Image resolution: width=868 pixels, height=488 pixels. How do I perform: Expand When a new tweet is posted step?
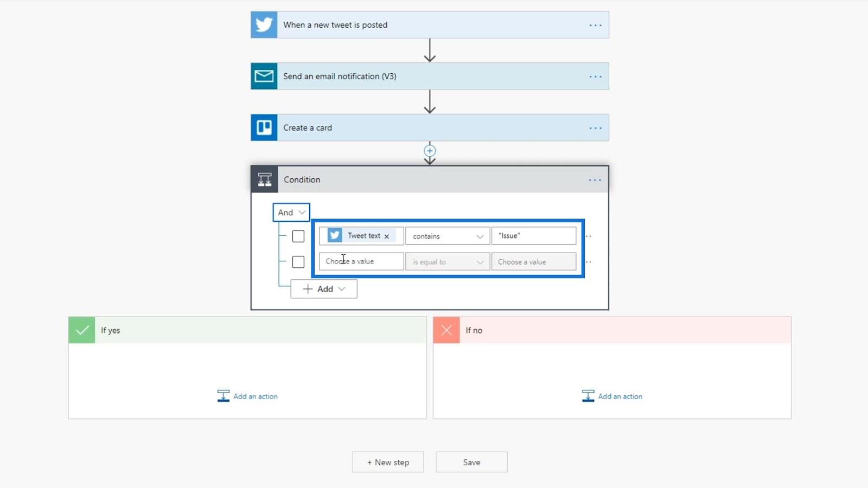[430, 25]
